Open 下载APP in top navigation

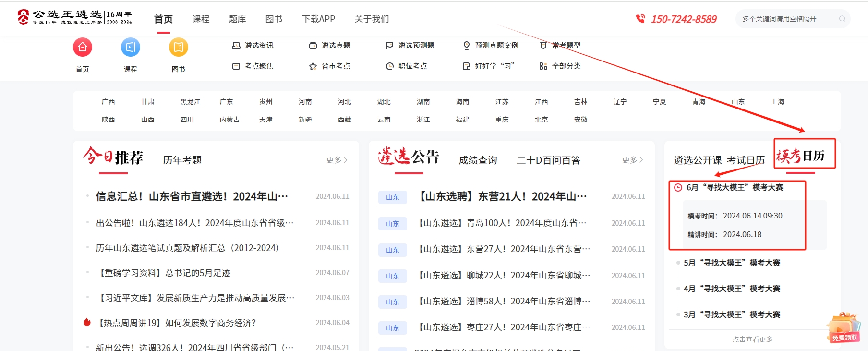(318, 19)
